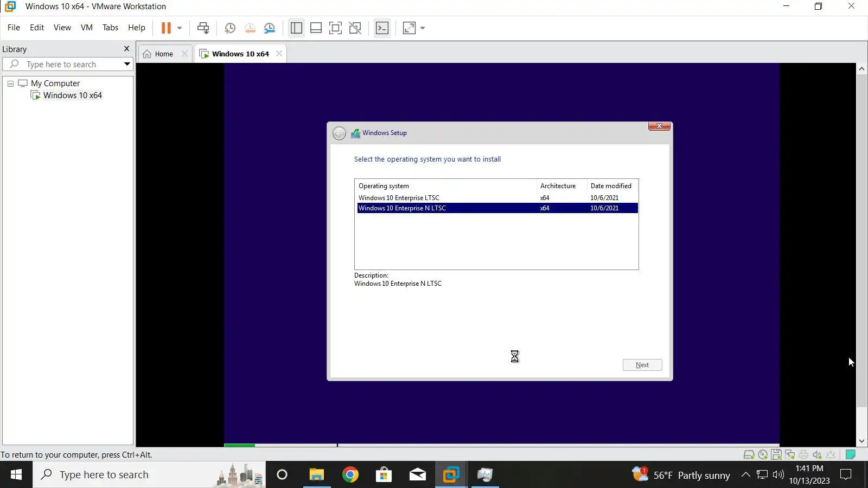Launch Google Chrome from the taskbar
This screenshot has width=868, height=488.
tap(350, 475)
